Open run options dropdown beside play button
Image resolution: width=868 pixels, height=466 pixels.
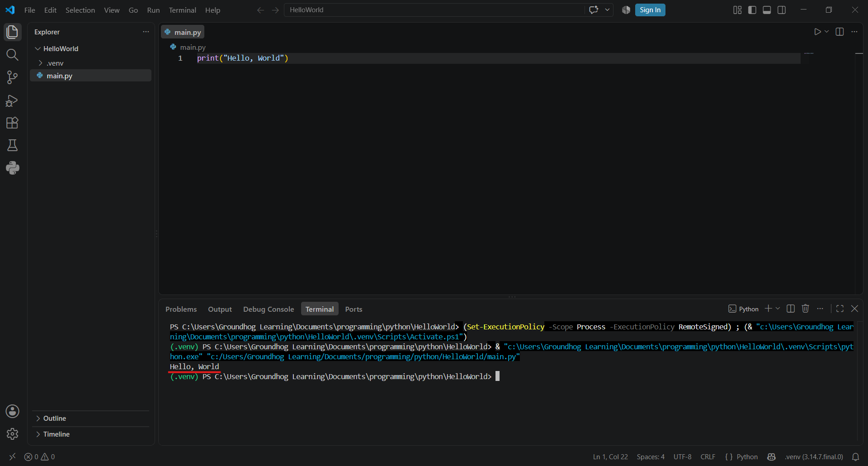point(827,32)
